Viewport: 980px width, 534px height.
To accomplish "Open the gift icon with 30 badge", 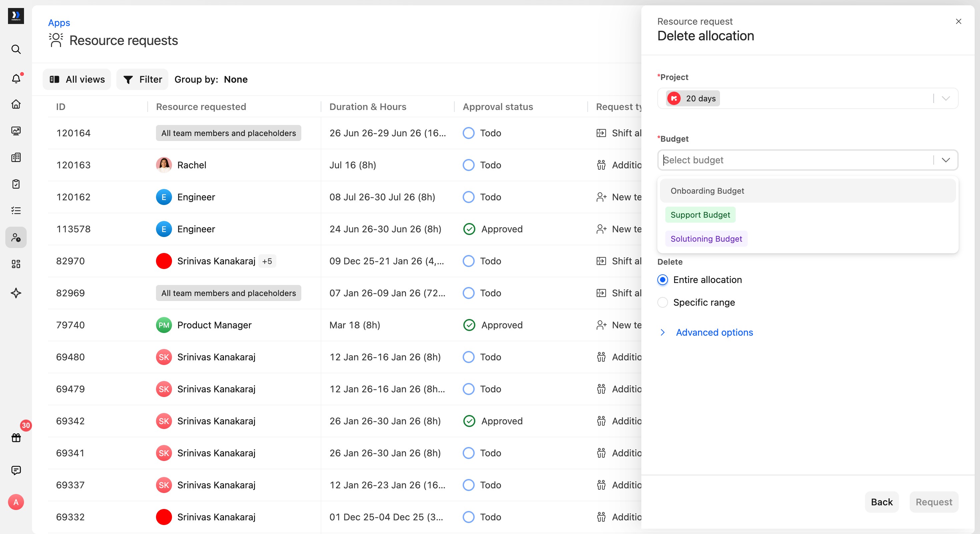I will [x=16, y=438].
